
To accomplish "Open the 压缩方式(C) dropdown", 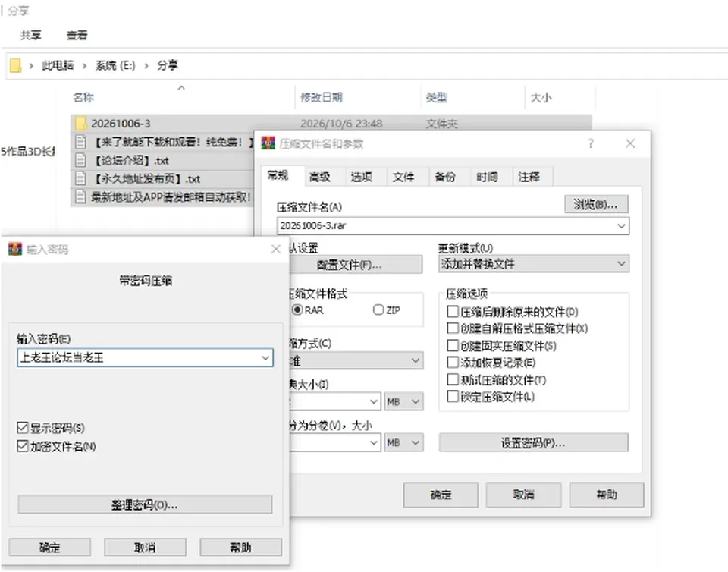I will [356, 361].
